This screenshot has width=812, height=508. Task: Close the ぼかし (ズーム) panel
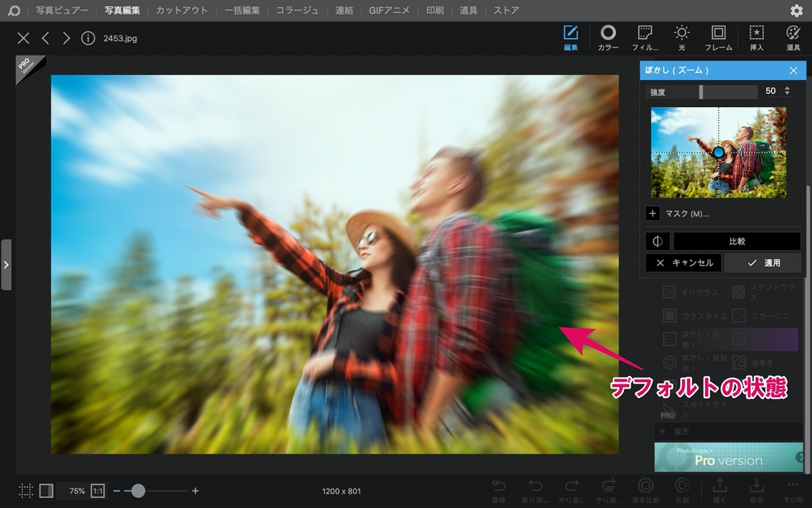coord(794,70)
